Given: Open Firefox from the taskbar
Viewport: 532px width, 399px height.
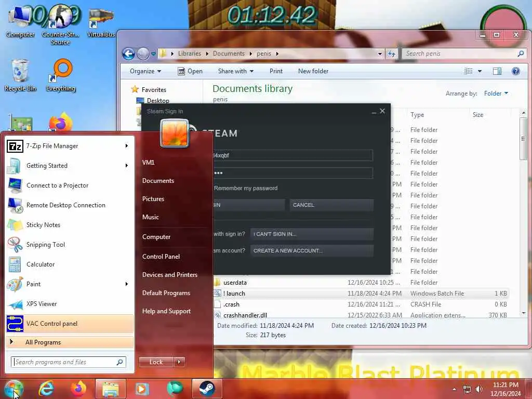Looking at the screenshot, I should [x=78, y=389].
